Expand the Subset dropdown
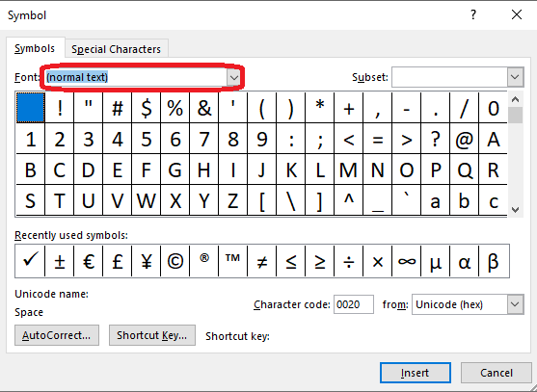Screen dimensions: 537x392 (515, 77)
